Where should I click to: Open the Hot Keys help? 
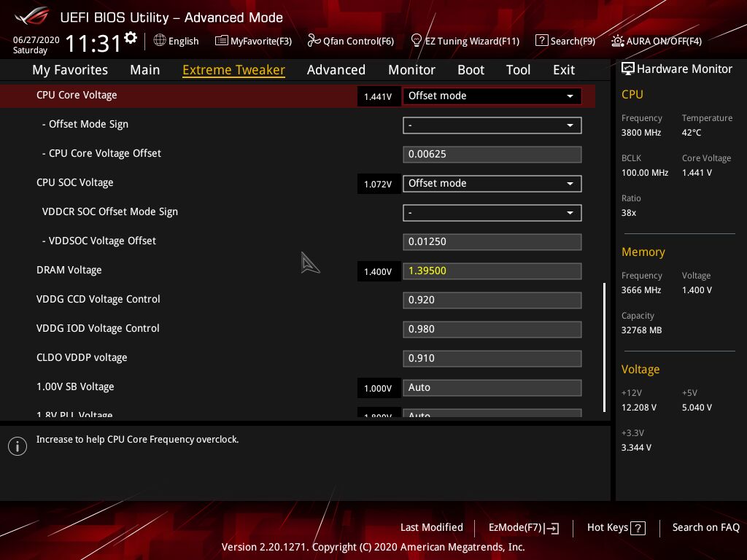(608, 528)
